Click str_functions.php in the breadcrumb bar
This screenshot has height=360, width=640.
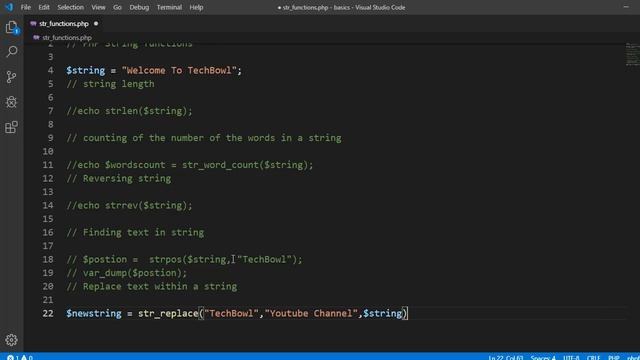[67, 38]
